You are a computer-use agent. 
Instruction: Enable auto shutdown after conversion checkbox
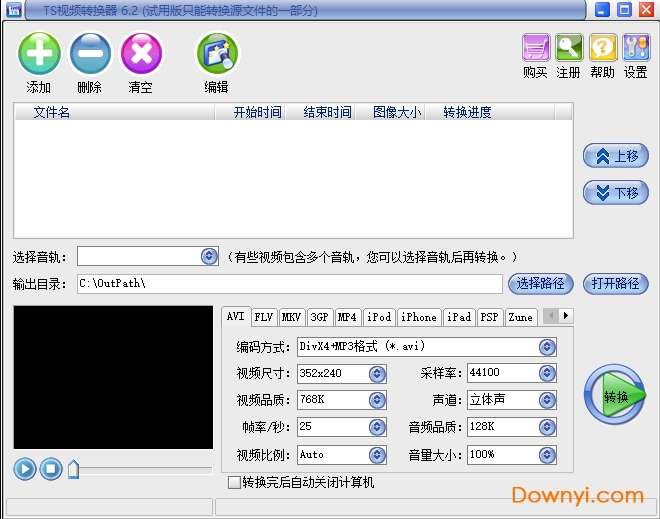click(234, 482)
